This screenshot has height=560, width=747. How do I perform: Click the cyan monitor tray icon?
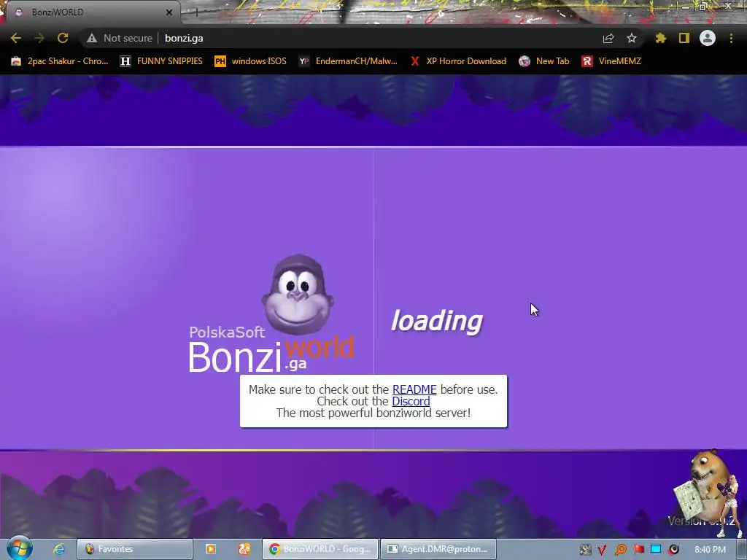656,549
